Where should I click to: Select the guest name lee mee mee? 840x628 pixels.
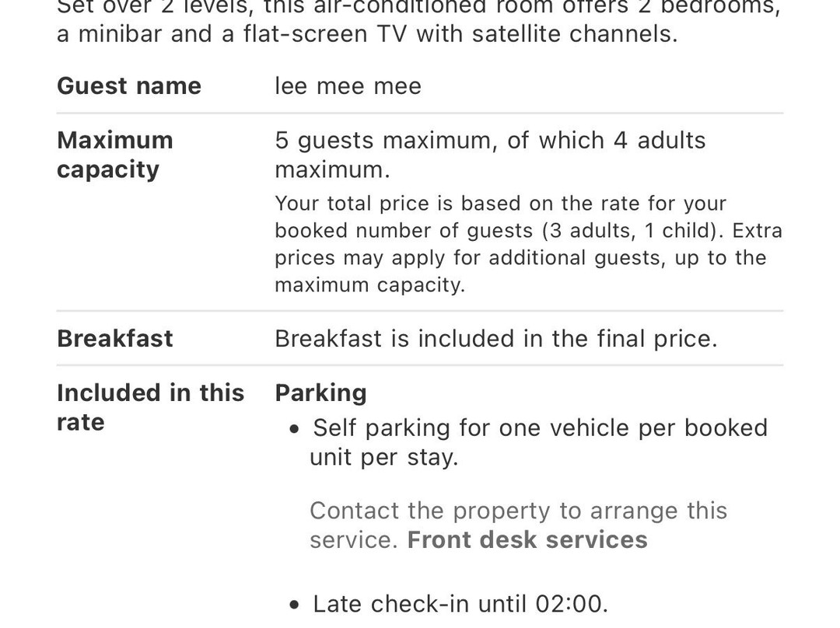tap(348, 86)
